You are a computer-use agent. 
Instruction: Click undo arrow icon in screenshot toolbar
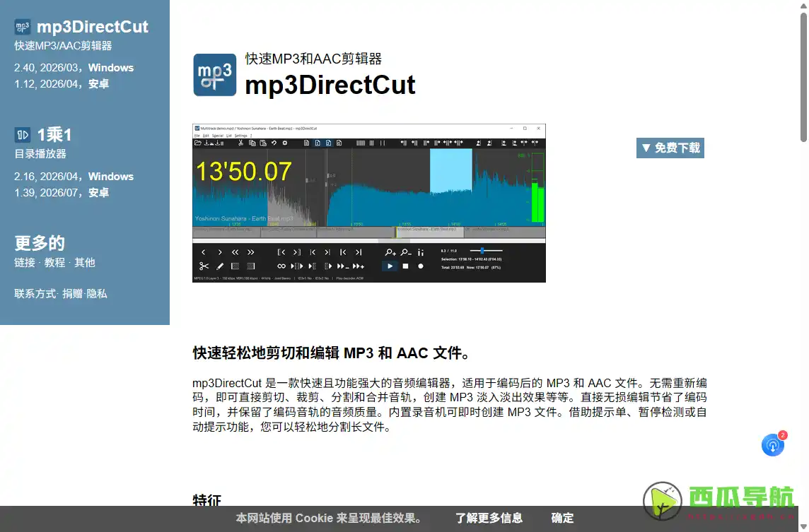274,143
